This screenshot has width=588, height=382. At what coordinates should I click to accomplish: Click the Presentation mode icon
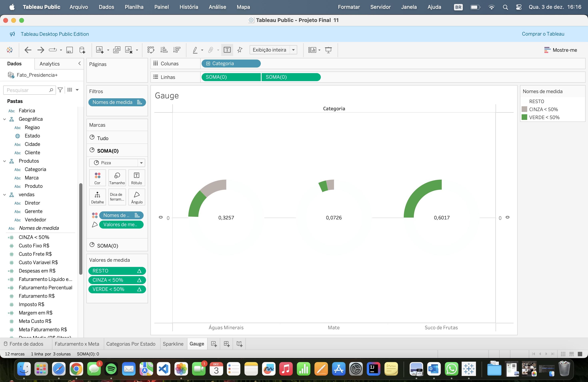[x=328, y=50]
